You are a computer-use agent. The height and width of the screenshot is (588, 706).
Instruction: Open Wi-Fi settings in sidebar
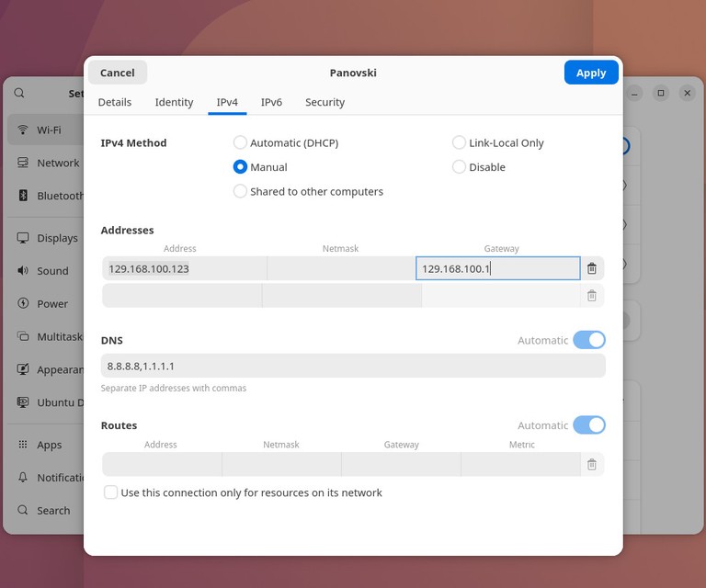(45, 130)
